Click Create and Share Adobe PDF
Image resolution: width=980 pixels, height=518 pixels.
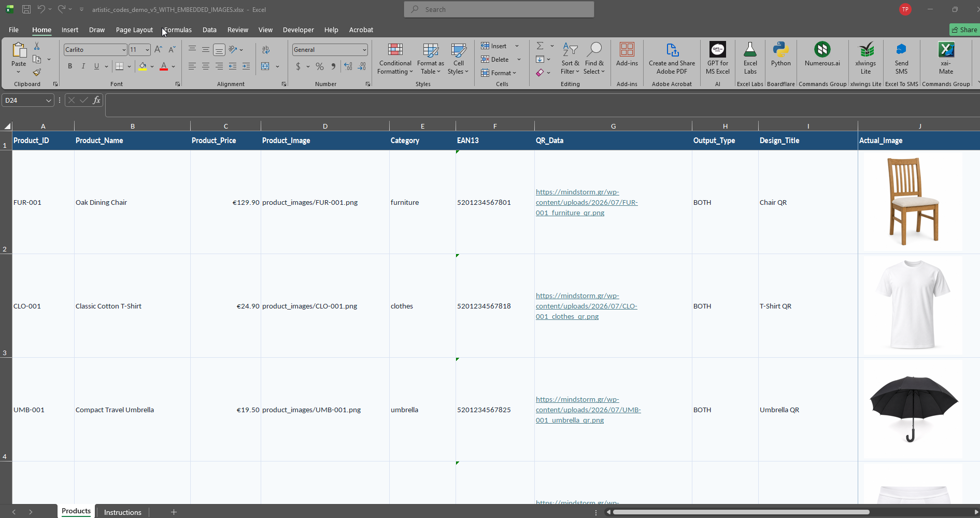click(x=672, y=59)
